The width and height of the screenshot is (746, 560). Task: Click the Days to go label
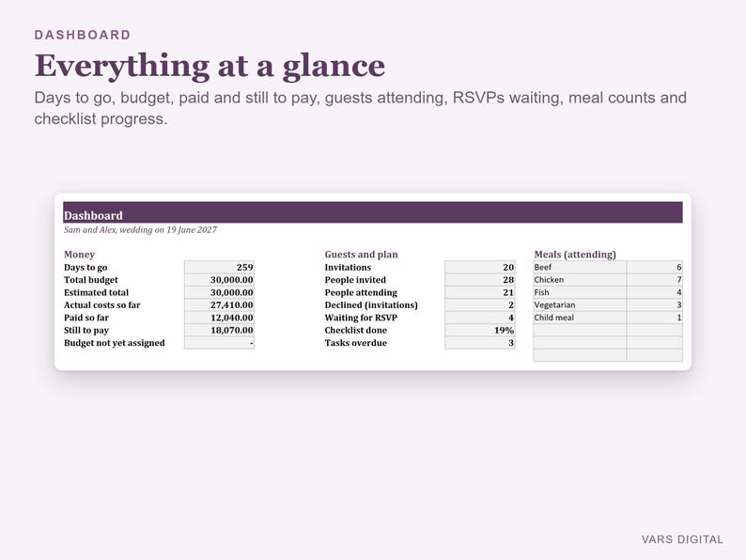[85, 268]
